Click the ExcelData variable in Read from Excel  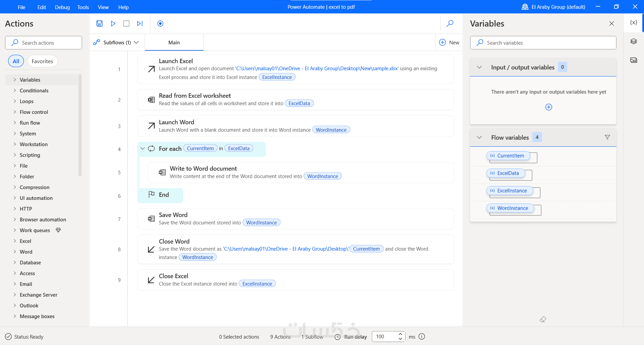pyautogui.click(x=299, y=103)
